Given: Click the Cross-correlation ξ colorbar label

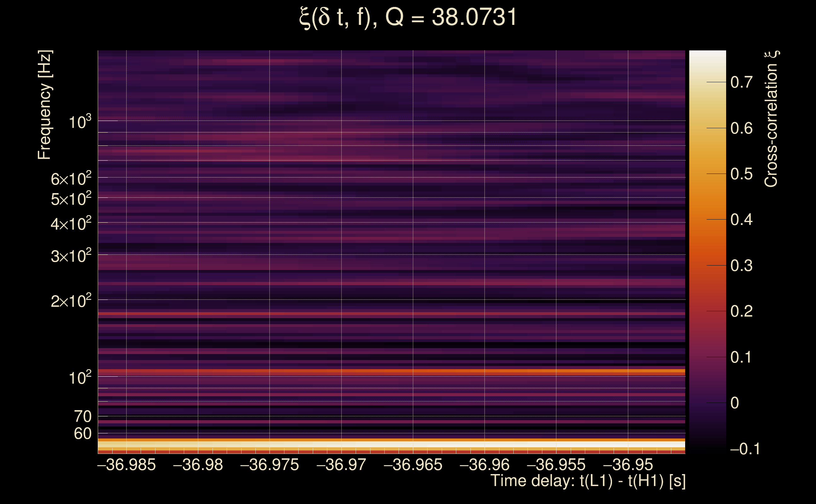Looking at the screenshot, I should point(771,119).
